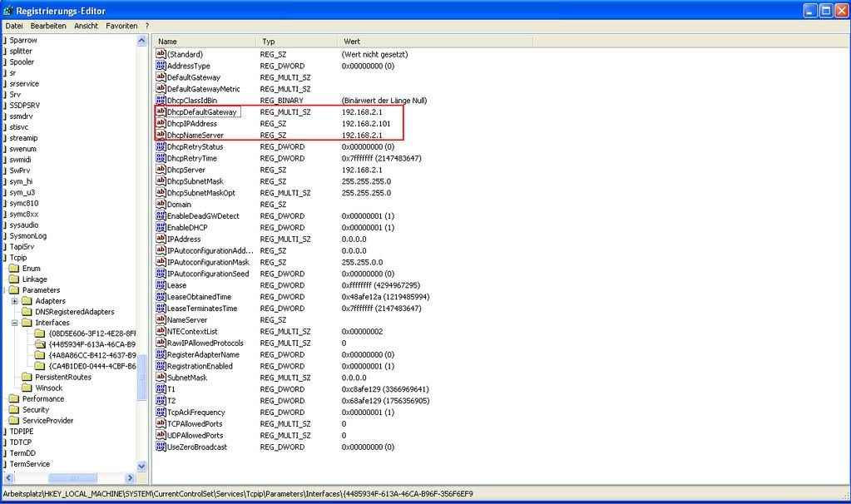Click the icon of DefaultGatewayMetric
851x504 pixels.
161,88
